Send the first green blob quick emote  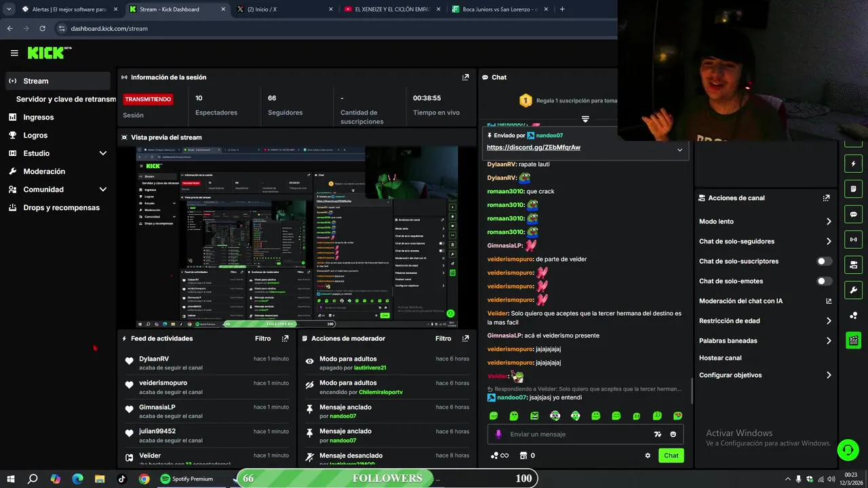tap(494, 415)
